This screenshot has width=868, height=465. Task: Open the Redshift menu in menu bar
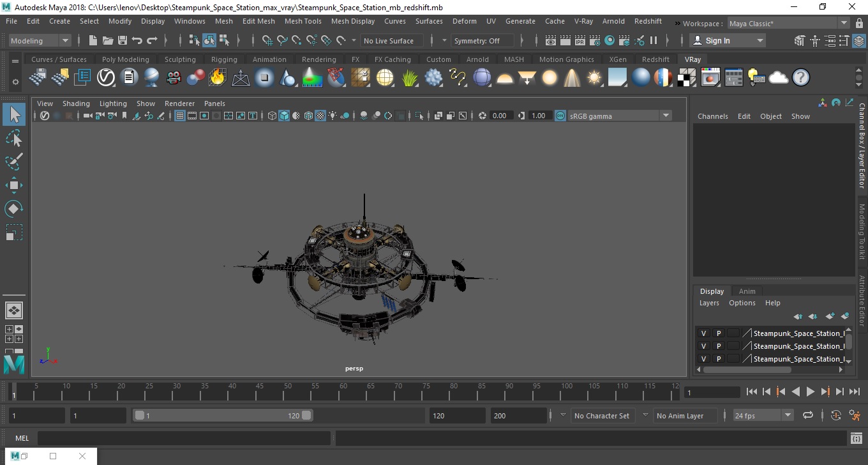click(648, 21)
